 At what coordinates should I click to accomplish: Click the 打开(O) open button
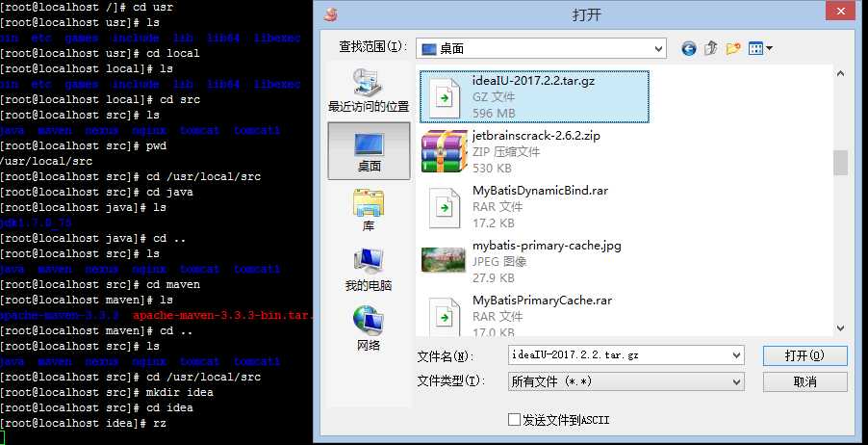[x=804, y=355]
